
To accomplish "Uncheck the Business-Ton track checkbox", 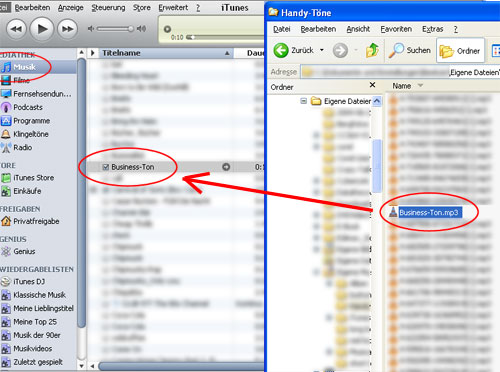I will point(106,167).
